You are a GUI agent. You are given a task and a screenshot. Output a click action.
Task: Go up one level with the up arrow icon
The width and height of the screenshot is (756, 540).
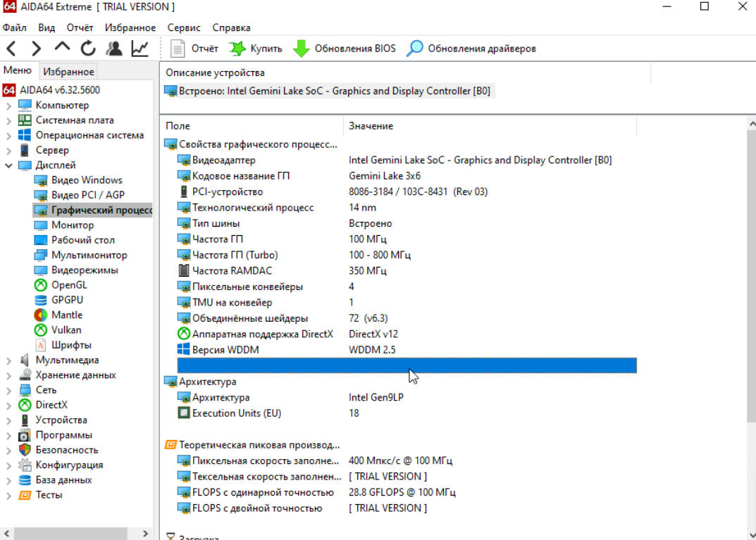click(62, 48)
